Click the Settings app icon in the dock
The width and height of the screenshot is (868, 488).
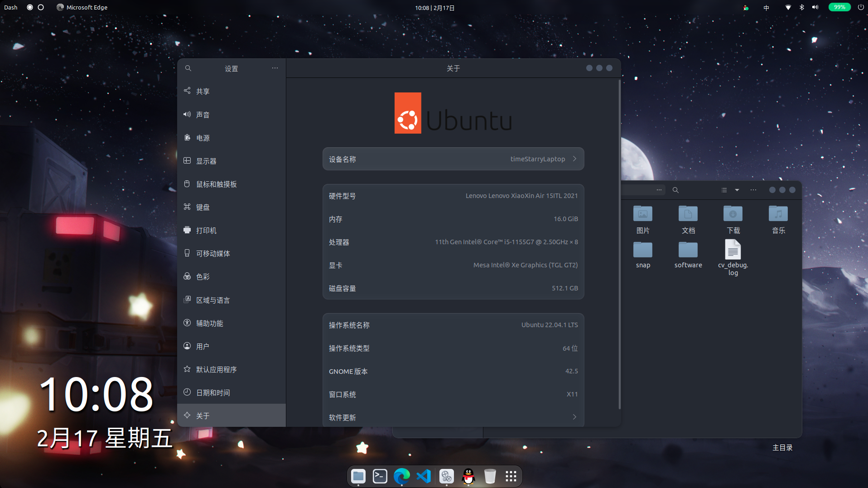click(446, 476)
